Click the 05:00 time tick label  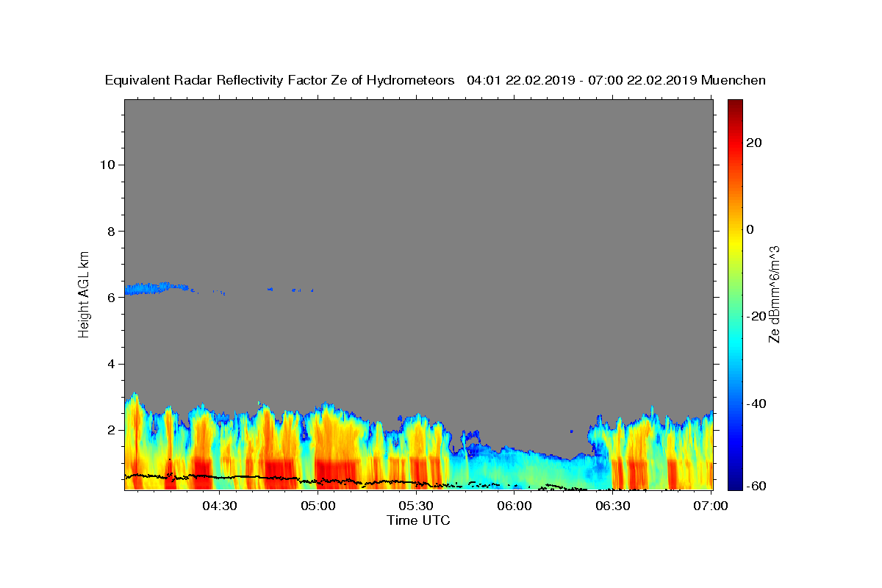coord(318,506)
